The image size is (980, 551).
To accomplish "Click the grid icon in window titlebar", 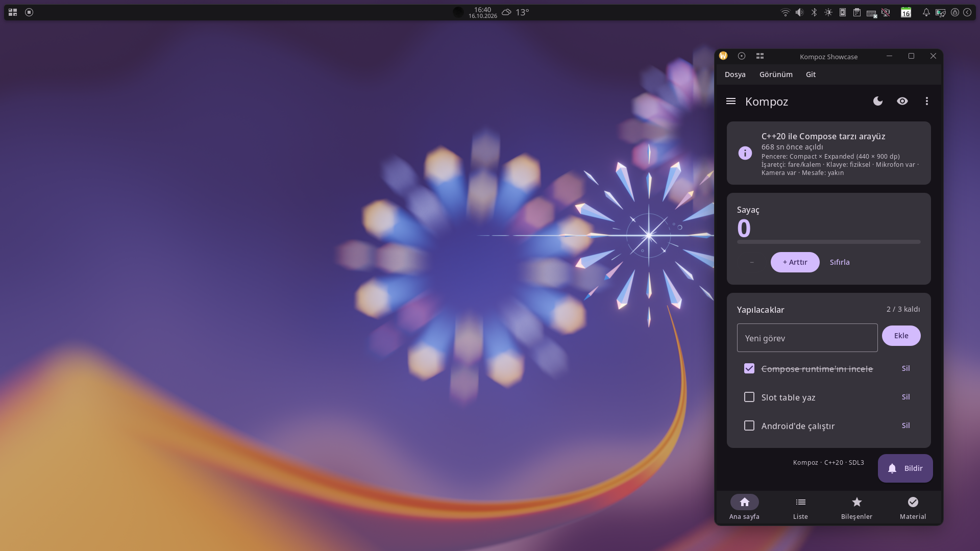I will click(760, 56).
